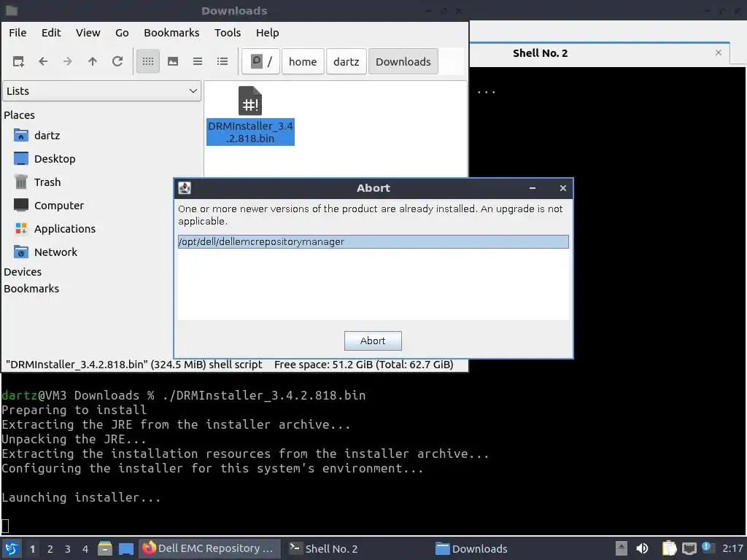This screenshot has width=747, height=560.
Task: Close the Abort dialog window
Action: pyautogui.click(x=563, y=188)
